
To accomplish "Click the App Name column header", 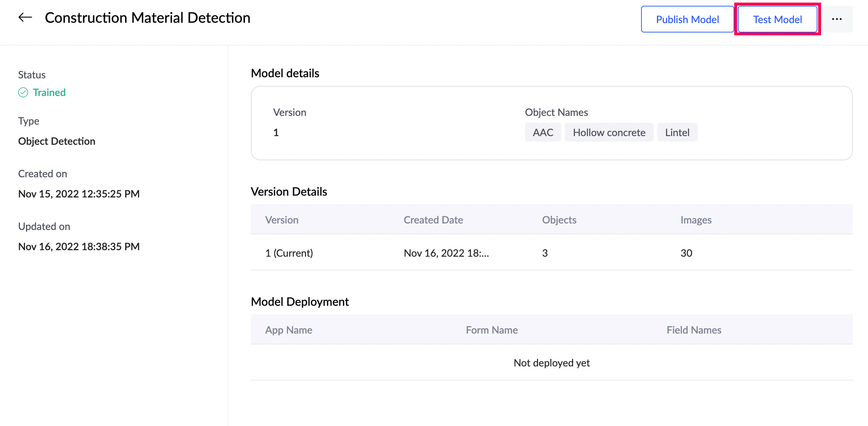I will (x=288, y=330).
